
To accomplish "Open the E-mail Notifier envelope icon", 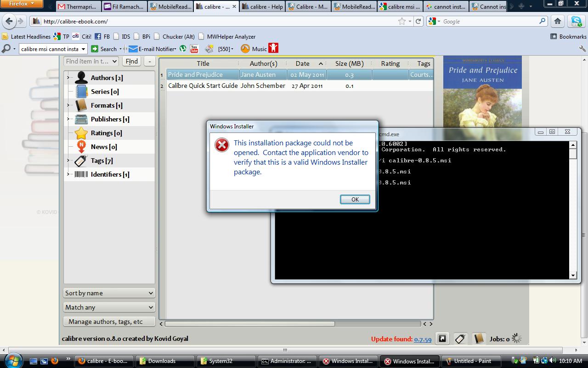I will click(133, 49).
